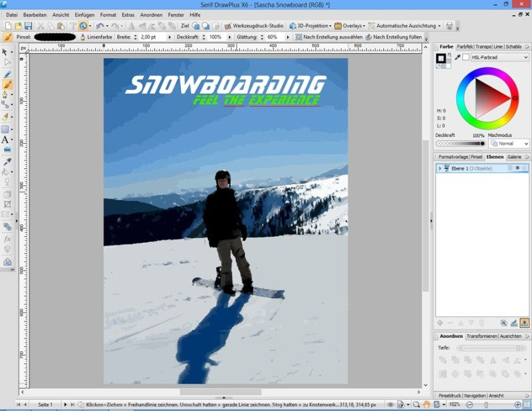Select the QuickShape rectangle tool
Viewport: 532px width, 411px height.
5,129
